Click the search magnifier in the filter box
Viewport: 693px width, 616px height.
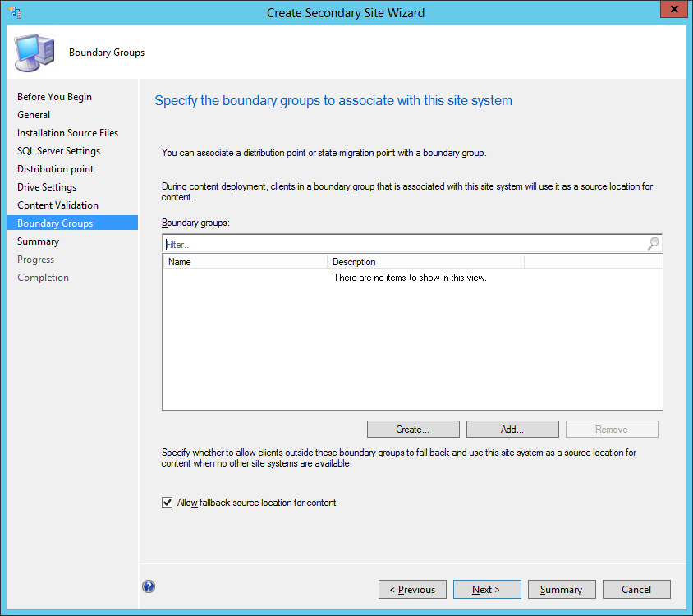pos(654,243)
